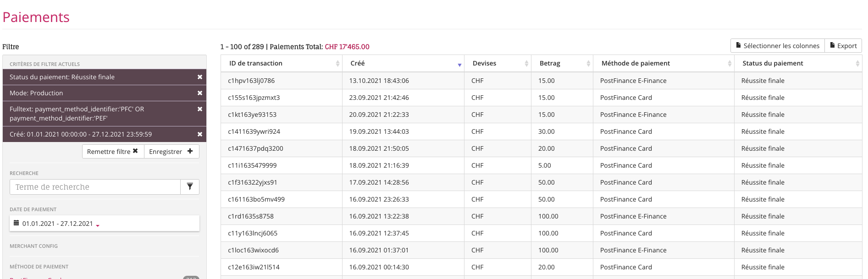
Task: Click date 18.09.2021 21:50:05
Action: coord(379,148)
